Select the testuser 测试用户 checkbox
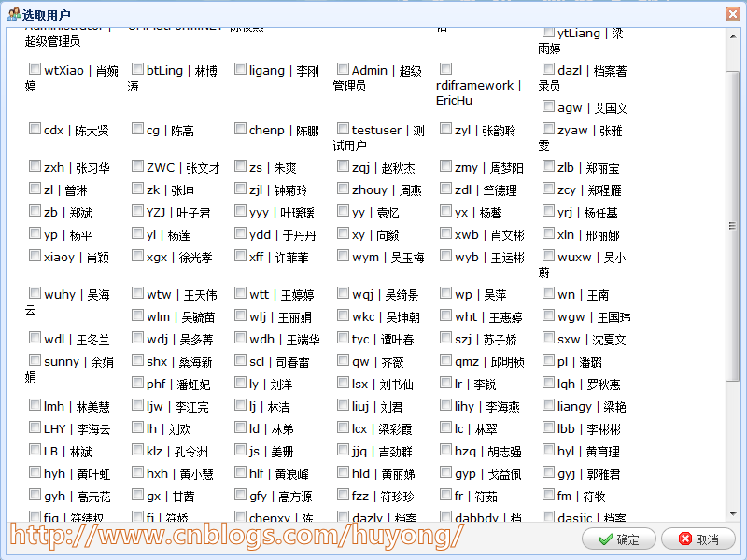 (343, 130)
